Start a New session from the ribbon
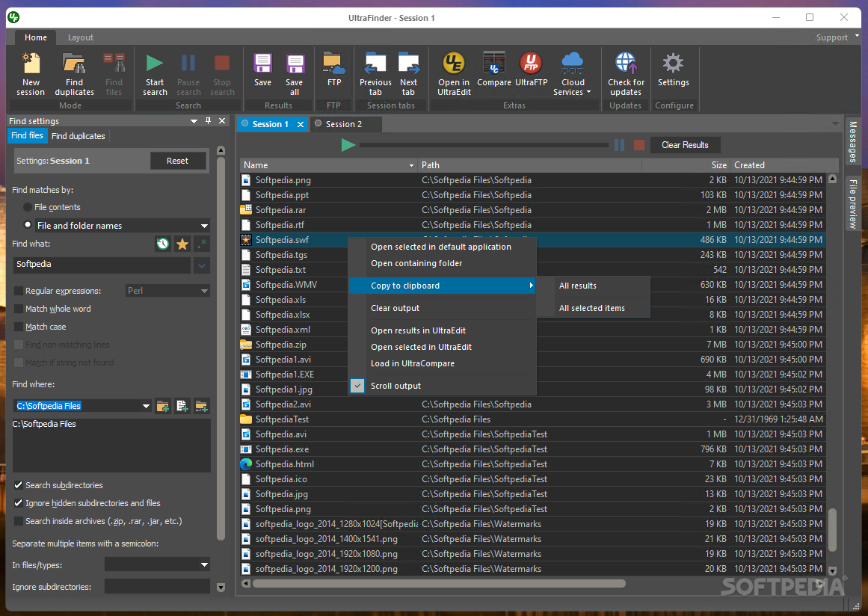 tap(31, 74)
